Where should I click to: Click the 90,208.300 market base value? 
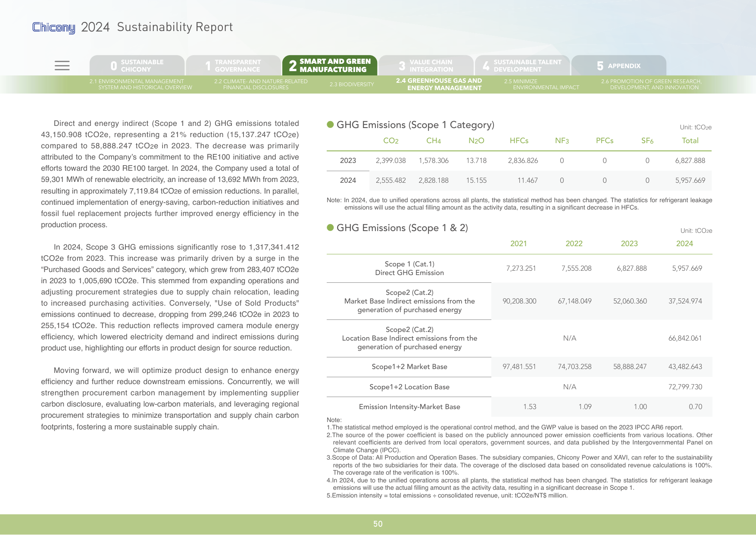[519, 301]
